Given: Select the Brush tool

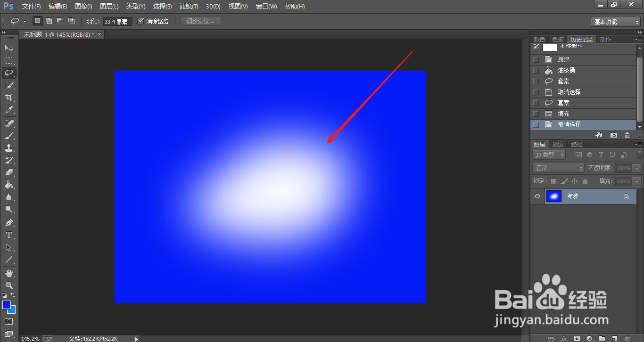Looking at the screenshot, I should tap(9, 135).
